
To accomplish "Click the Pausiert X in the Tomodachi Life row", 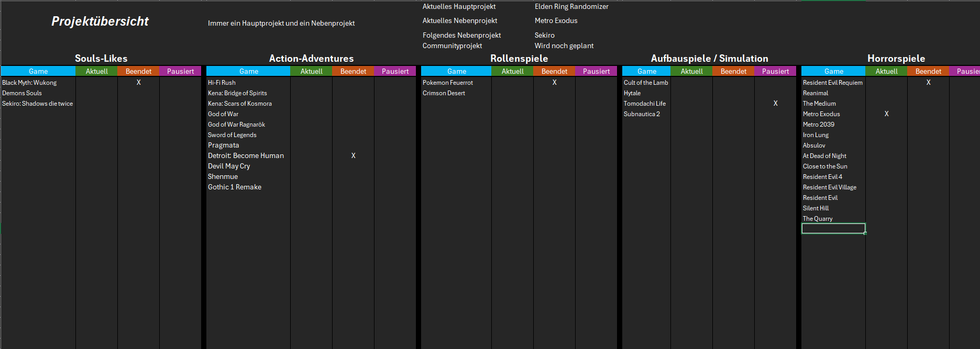I will pos(776,103).
